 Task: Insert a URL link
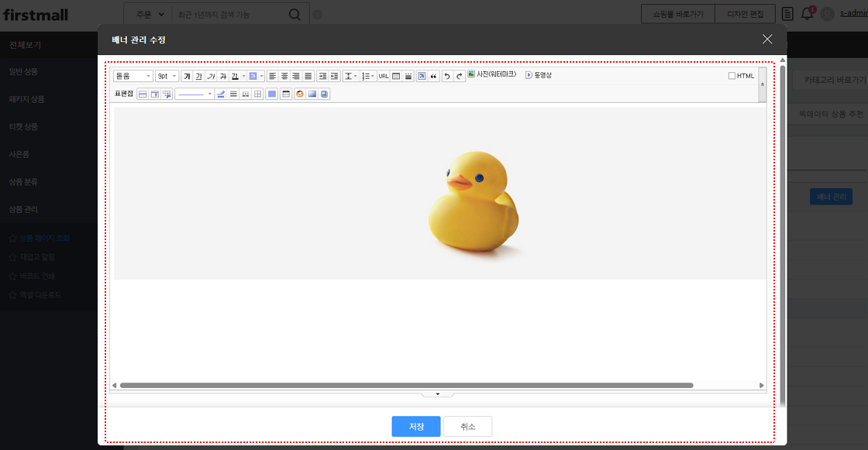click(x=384, y=77)
